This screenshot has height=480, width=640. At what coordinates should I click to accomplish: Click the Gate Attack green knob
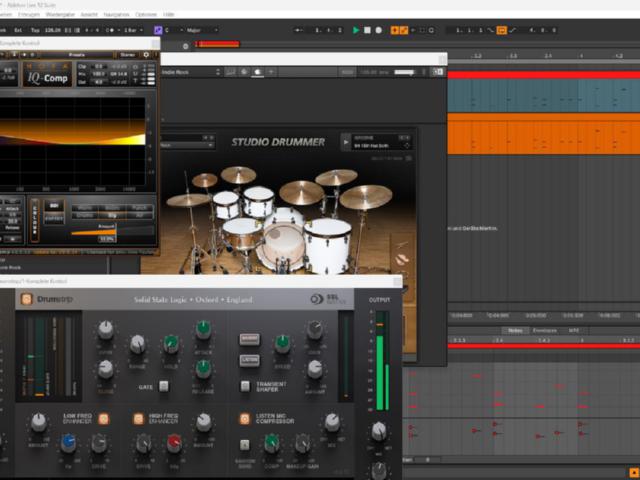point(203,329)
